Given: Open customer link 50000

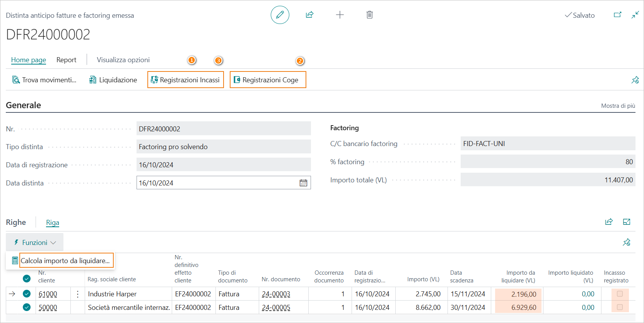Looking at the screenshot, I should [x=48, y=308].
